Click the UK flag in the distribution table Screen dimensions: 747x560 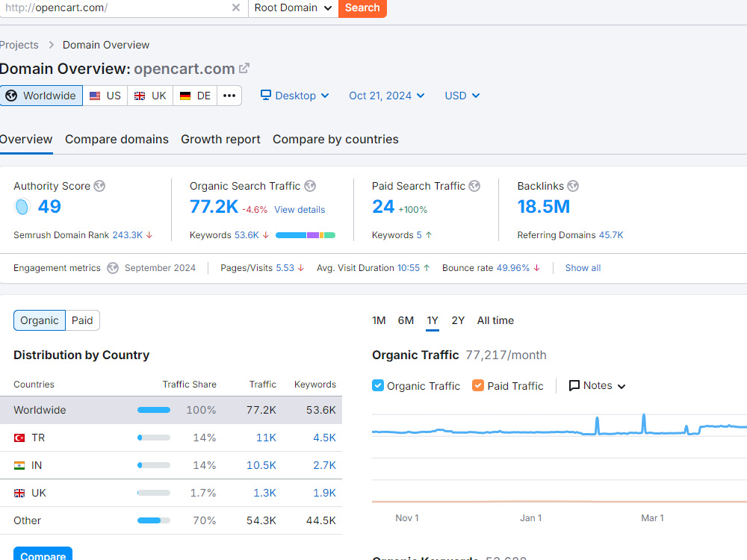19,493
